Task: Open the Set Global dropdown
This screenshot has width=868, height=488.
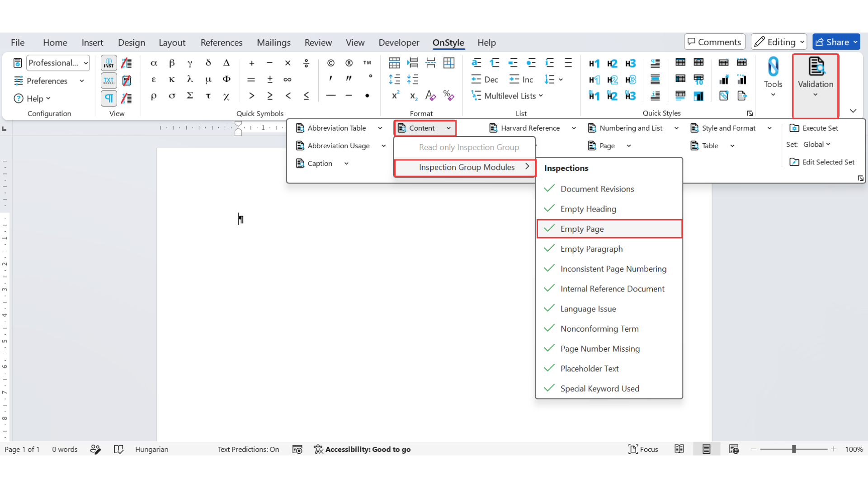Action: (x=817, y=145)
